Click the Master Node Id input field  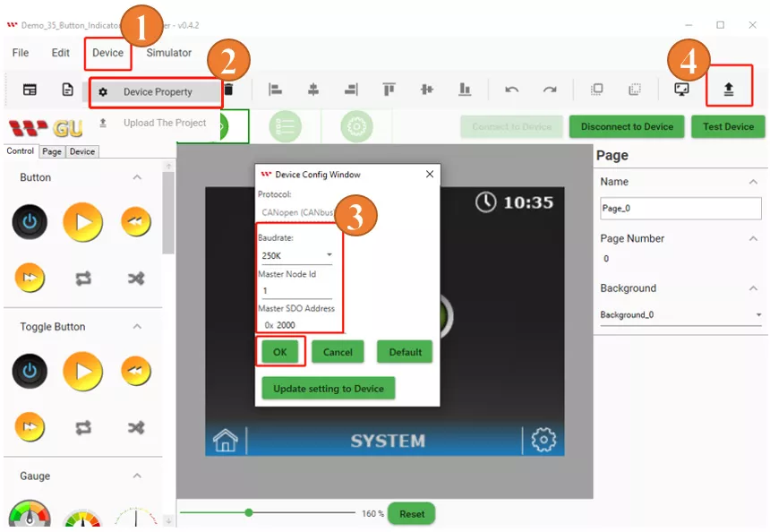click(295, 291)
